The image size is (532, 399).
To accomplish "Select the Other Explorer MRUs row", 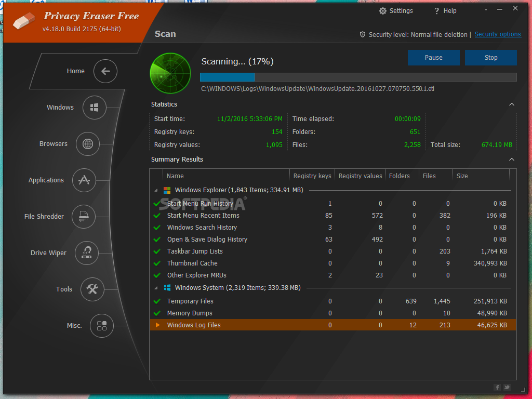I will [x=333, y=275].
